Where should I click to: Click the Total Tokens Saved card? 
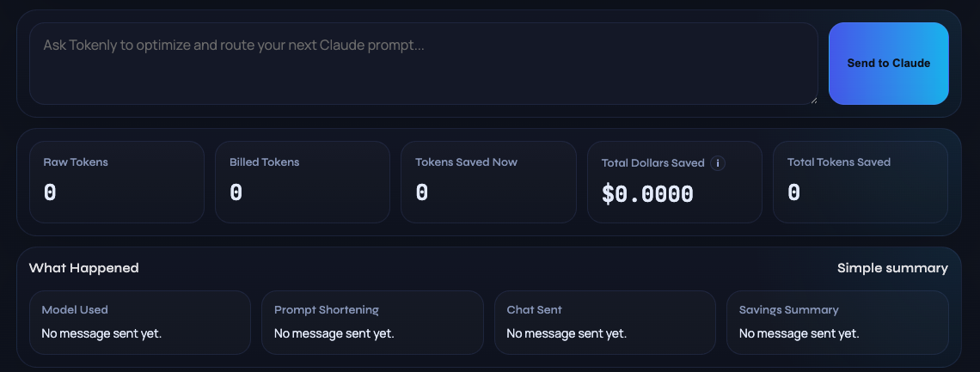coord(861,182)
